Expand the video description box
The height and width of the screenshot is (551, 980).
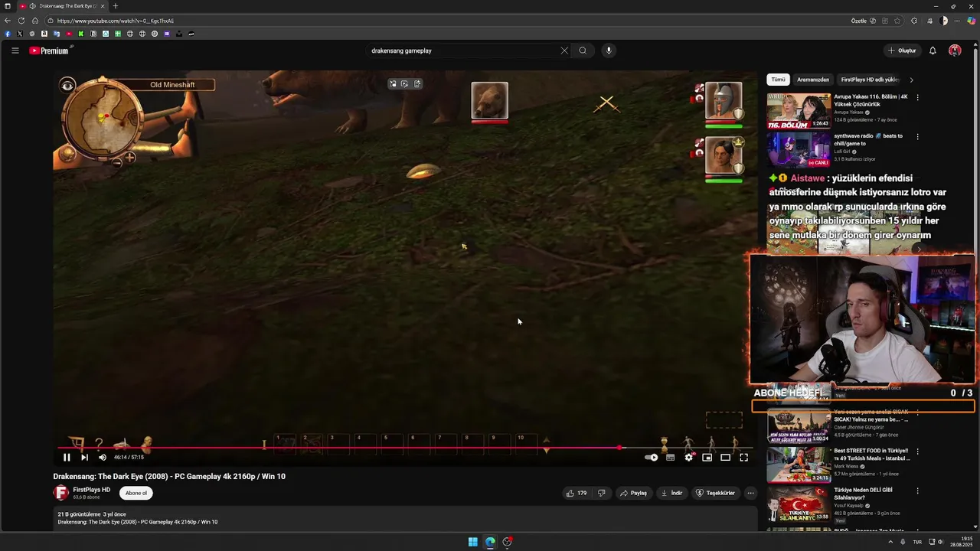tap(405, 518)
